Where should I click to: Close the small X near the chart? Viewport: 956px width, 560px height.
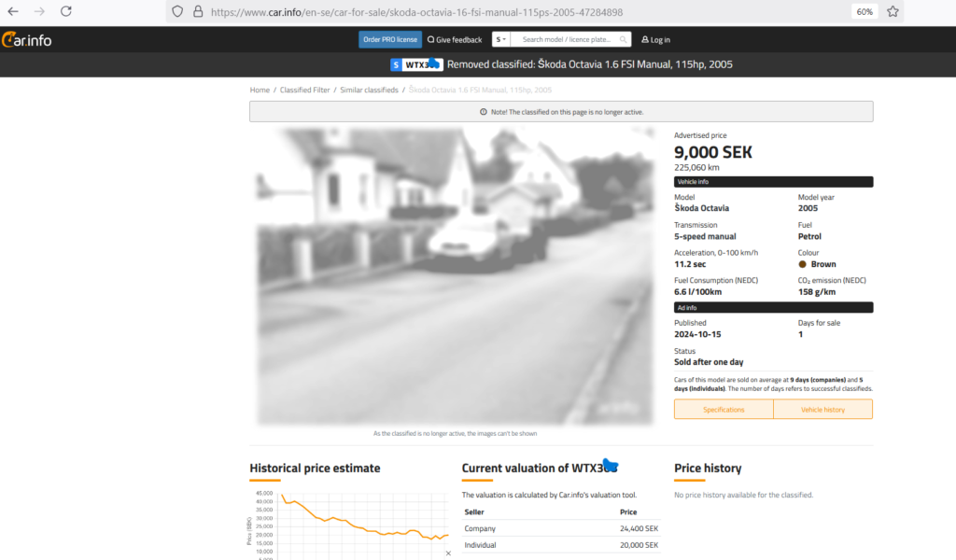tap(447, 553)
